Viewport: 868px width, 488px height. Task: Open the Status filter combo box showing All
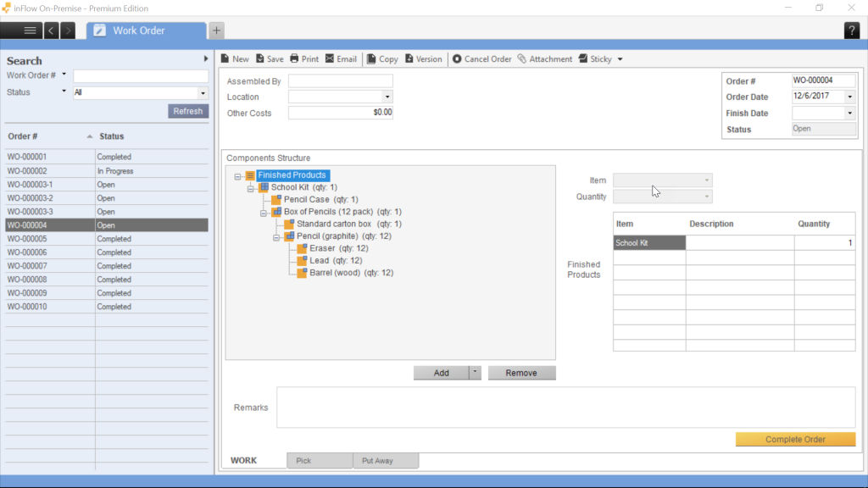141,92
